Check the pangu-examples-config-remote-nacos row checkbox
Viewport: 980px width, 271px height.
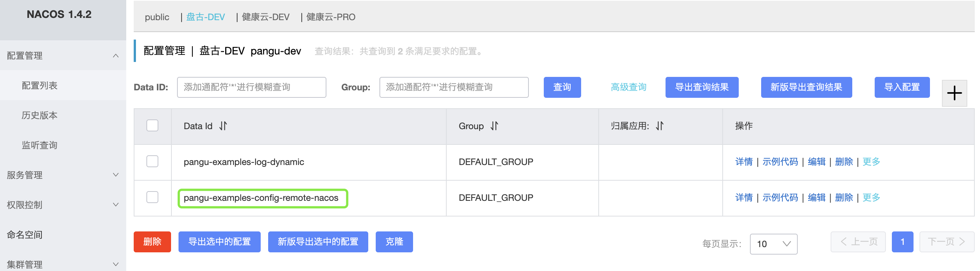[x=152, y=197]
